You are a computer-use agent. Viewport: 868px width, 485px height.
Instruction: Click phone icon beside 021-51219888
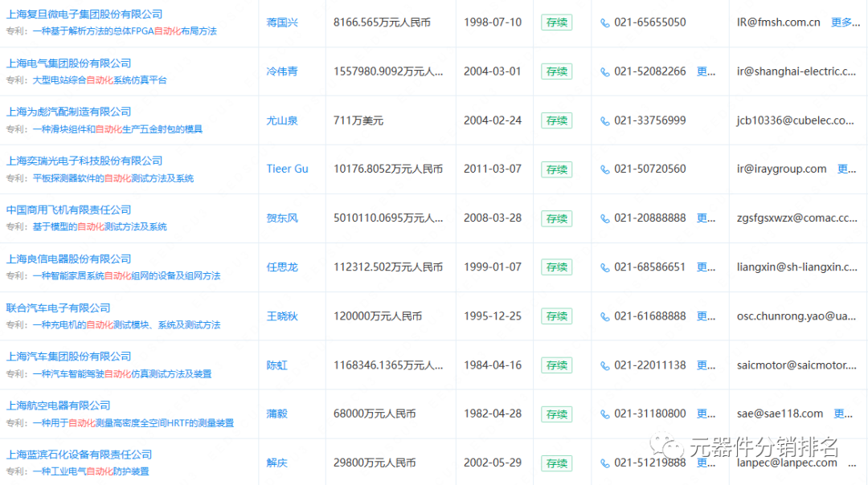605,463
